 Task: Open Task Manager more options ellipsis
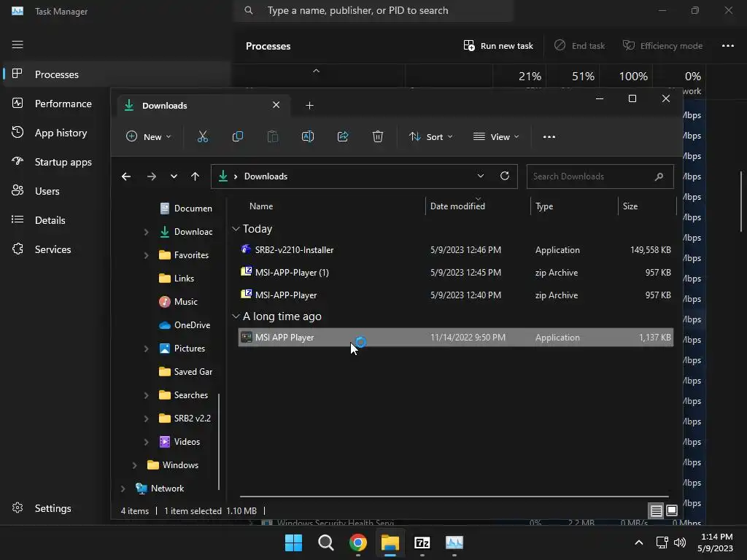pos(727,46)
